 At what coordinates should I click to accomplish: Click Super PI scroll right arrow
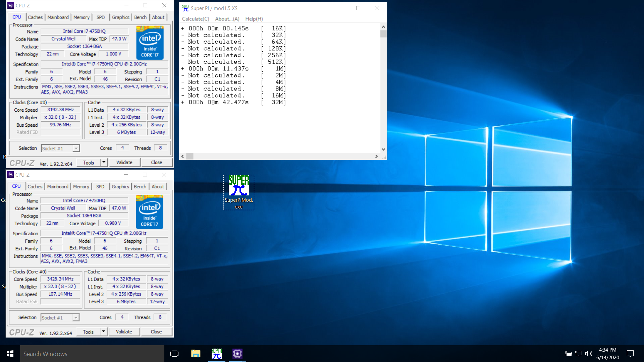point(376,156)
